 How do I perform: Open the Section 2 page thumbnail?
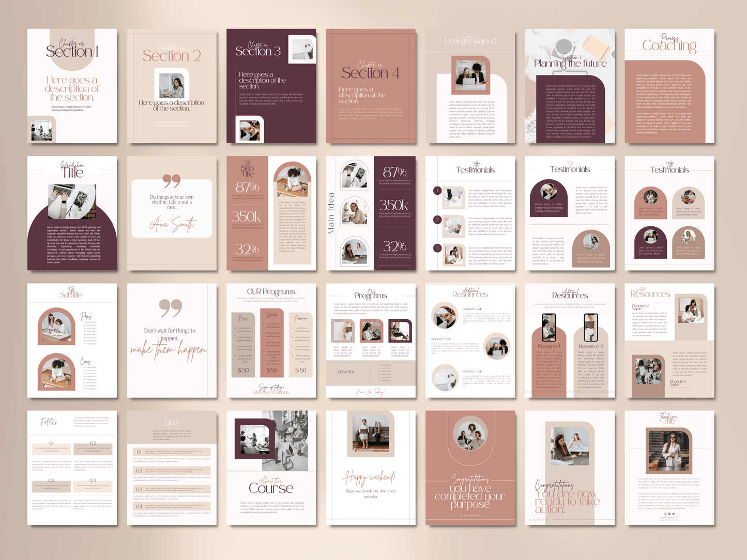(x=172, y=86)
